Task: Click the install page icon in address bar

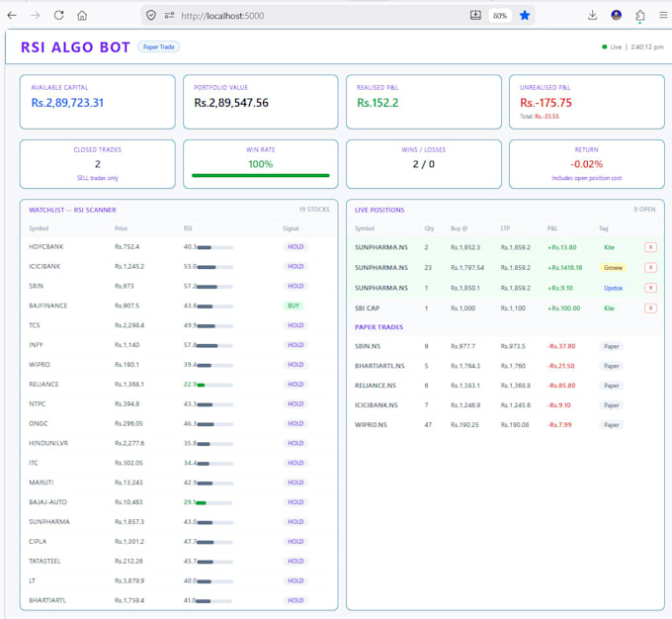Action: click(x=475, y=16)
